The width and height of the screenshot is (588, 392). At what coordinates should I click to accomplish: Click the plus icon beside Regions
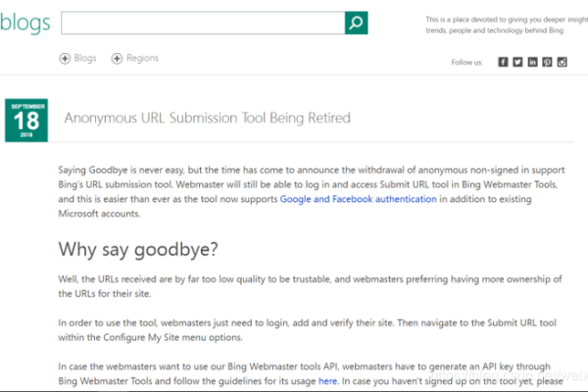tap(118, 59)
